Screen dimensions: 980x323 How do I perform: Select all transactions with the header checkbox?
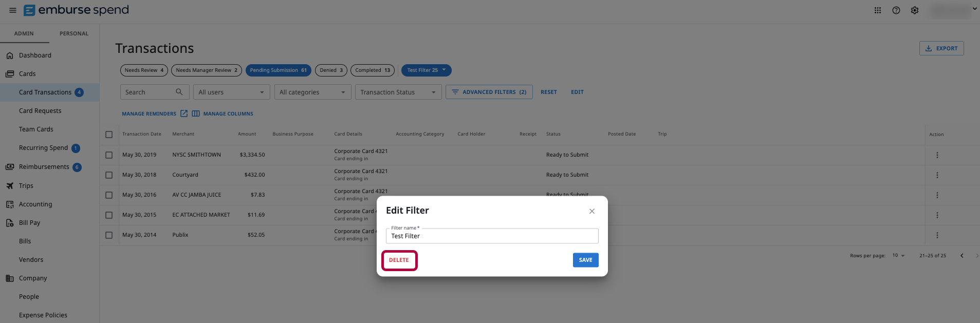[109, 134]
